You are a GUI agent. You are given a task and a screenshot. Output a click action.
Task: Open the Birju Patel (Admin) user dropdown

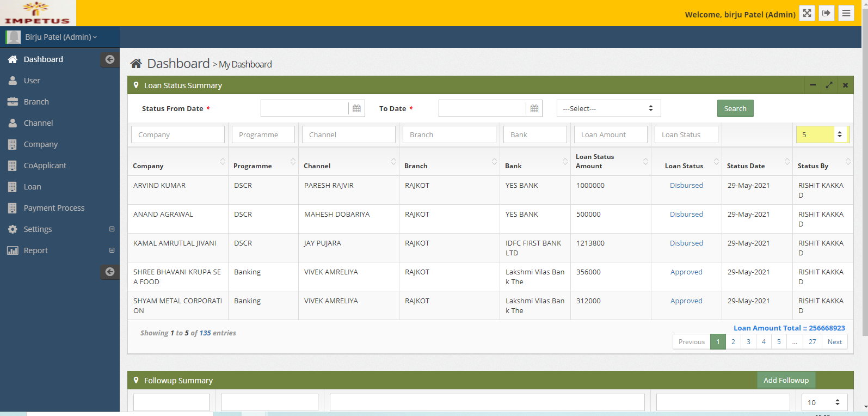pyautogui.click(x=61, y=37)
